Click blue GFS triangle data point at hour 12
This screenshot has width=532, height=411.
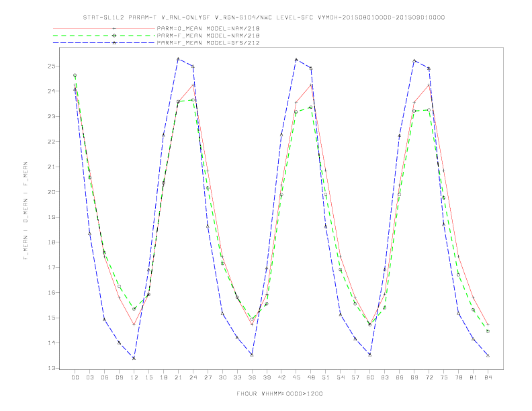point(134,358)
